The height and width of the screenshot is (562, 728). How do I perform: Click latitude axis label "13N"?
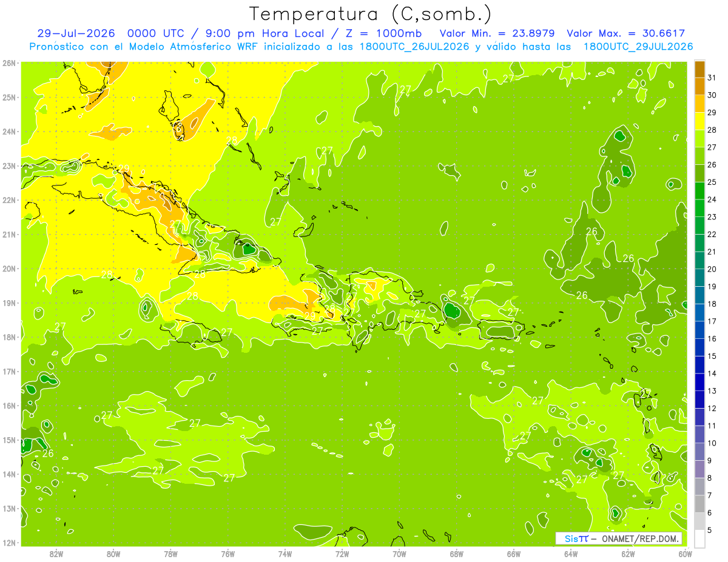8,508
